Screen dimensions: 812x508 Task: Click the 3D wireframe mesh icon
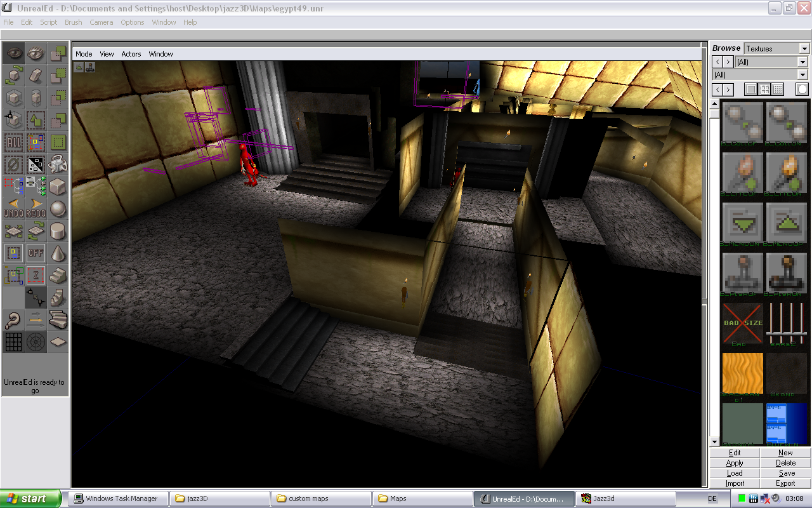(58, 164)
